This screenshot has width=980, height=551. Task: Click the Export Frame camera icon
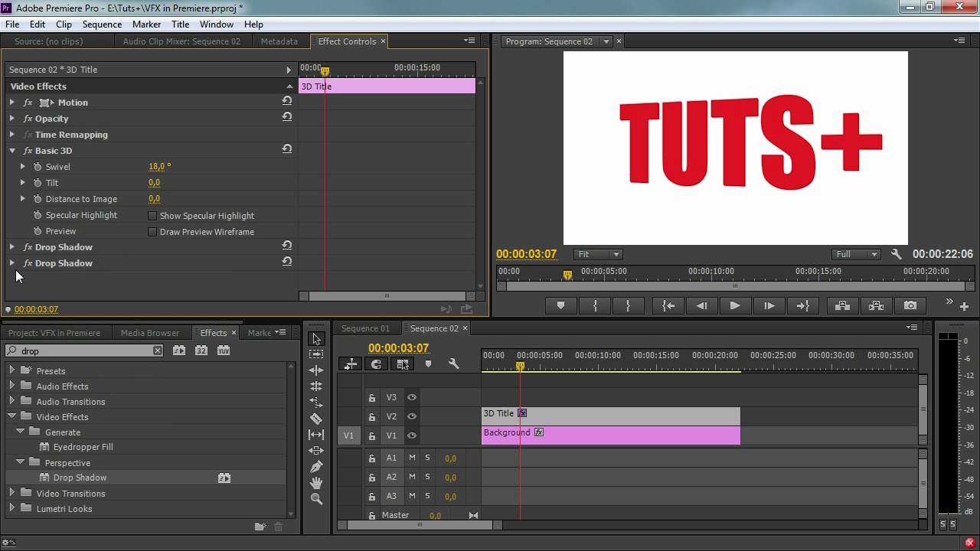(x=910, y=306)
